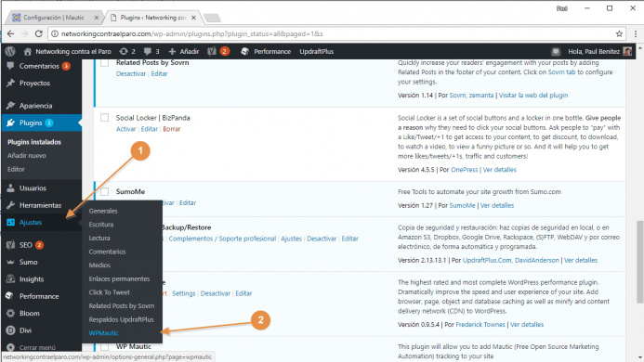Click Desactivar for UpdraftPlus Backup/Restore
The width and height of the screenshot is (644, 362).
pyautogui.click(x=322, y=239)
